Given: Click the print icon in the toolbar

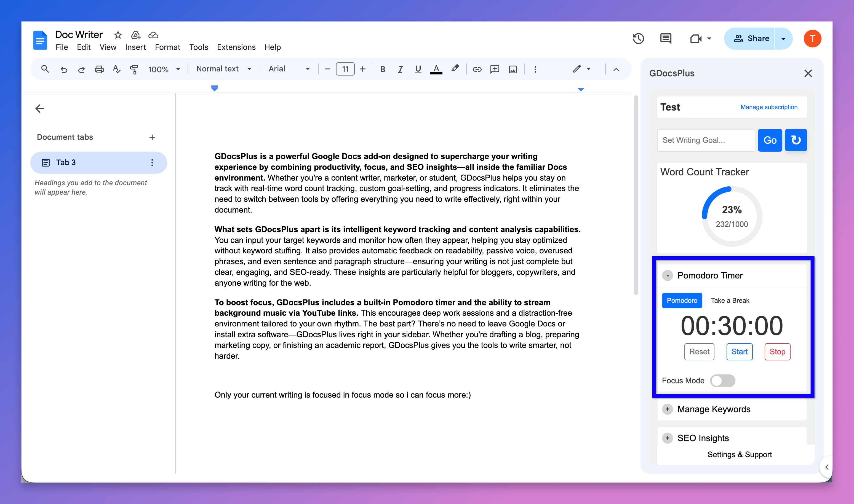Looking at the screenshot, I should 99,69.
